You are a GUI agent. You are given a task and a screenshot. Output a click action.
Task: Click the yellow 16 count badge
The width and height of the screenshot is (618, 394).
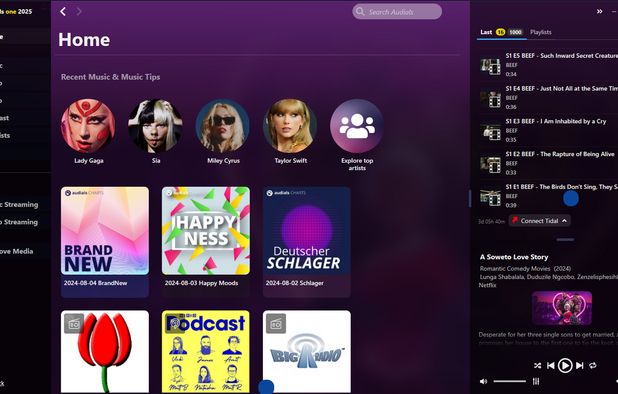(x=501, y=32)
